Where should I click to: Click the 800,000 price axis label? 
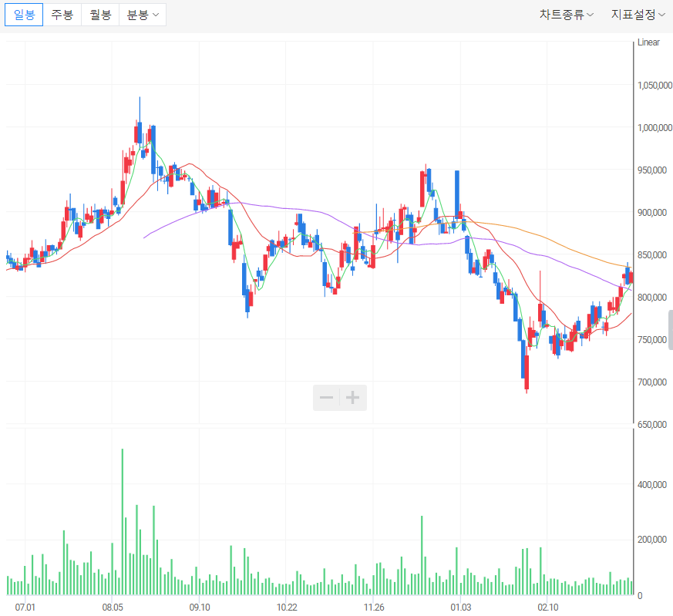pyautogui.click(x=652, y=297)
